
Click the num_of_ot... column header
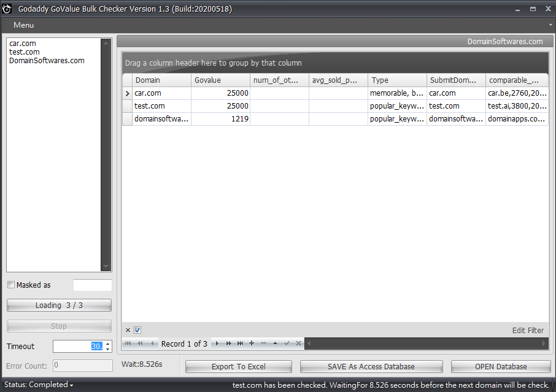[279, 80]
